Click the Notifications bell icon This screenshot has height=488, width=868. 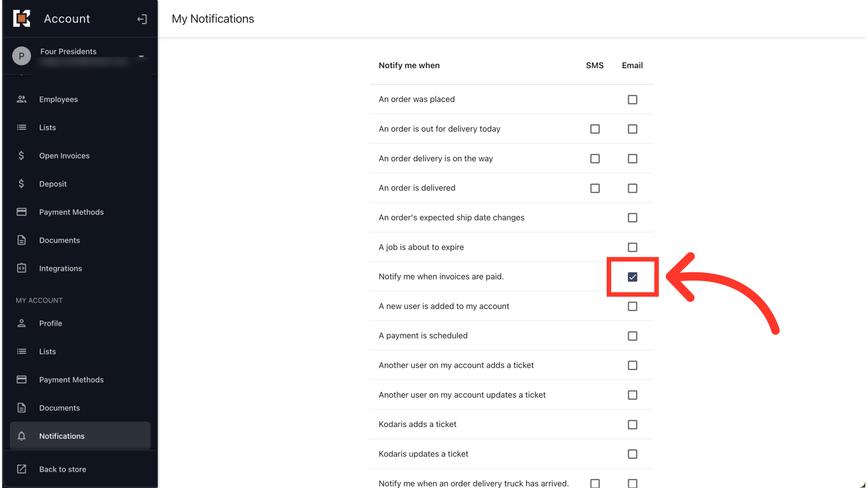(21, 436)
